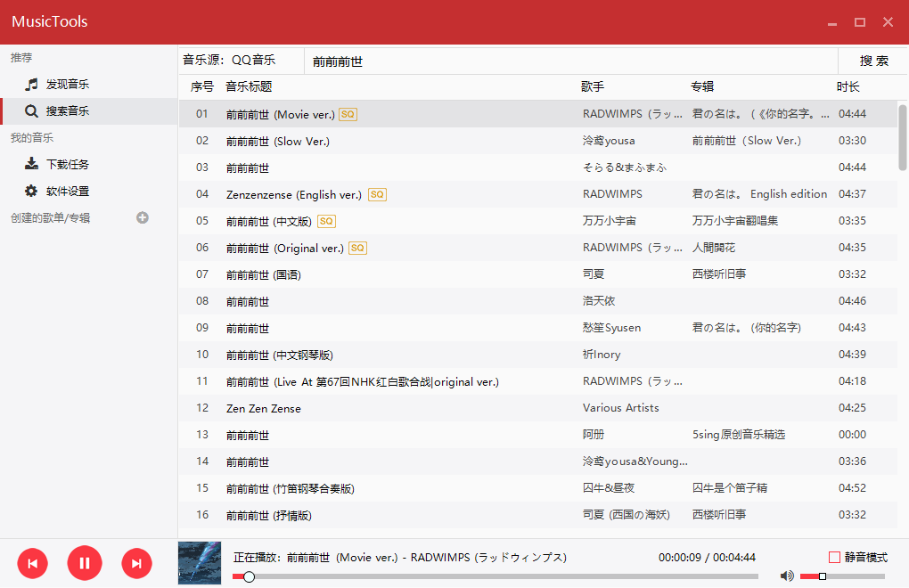Click album 5sing原创音乐精选

739,435
